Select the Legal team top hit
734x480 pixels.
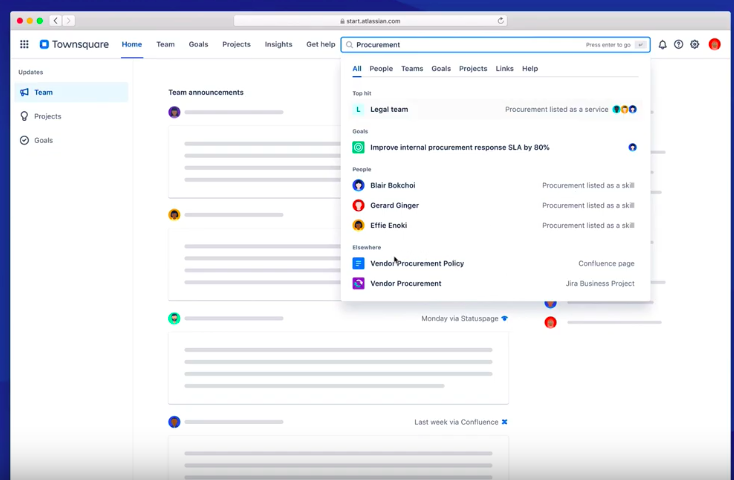(494, 109)
